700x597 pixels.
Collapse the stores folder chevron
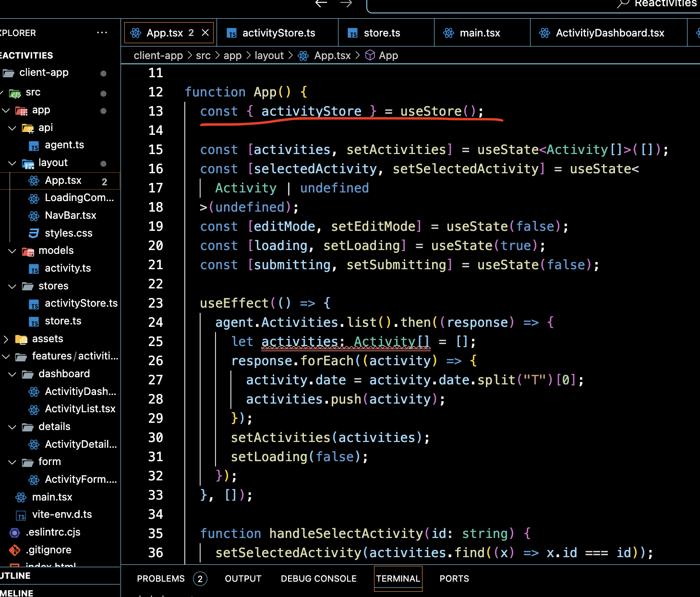(x=12, y=287)
